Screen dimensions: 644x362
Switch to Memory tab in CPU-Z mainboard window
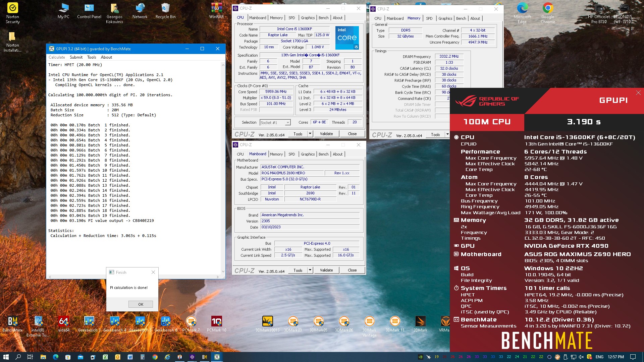pyautogui.click(x=276, y=154)
